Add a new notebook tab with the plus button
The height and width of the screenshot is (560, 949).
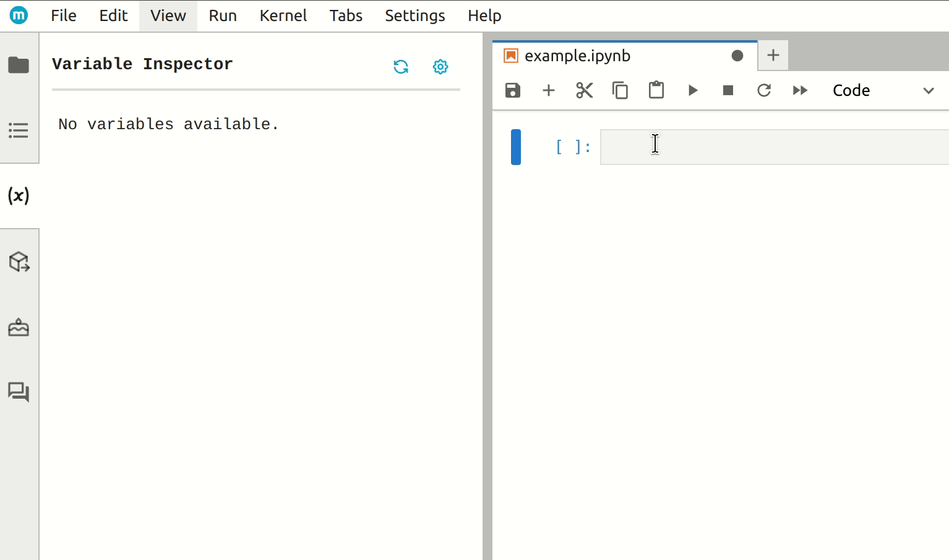[773, 55]
